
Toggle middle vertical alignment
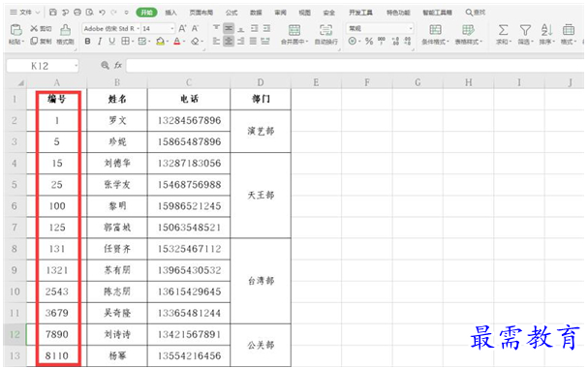[229, 28]
